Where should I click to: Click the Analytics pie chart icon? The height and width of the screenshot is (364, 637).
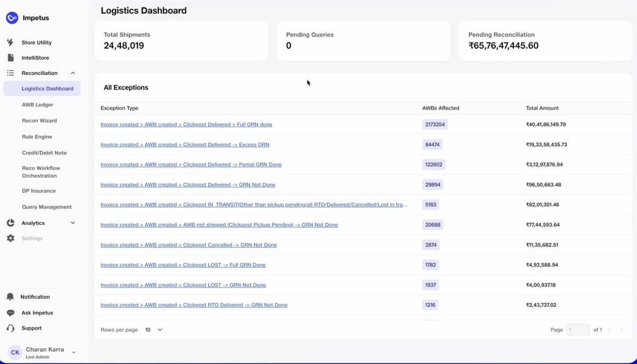[x=11, y=223]
